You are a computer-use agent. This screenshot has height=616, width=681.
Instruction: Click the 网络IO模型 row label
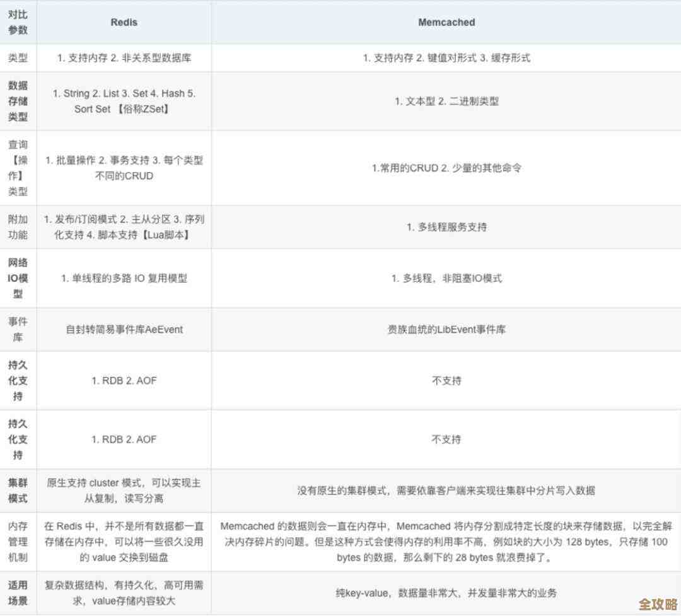tap(18, 278)
